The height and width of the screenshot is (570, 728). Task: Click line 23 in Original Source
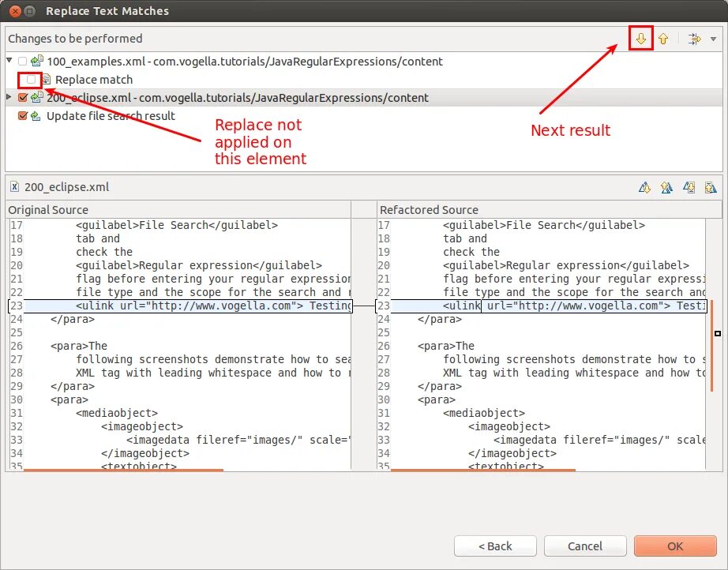(x=181, y=306)
